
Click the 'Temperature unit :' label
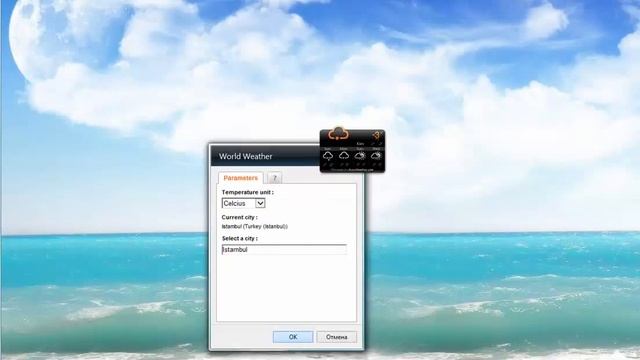click(248, 192)
